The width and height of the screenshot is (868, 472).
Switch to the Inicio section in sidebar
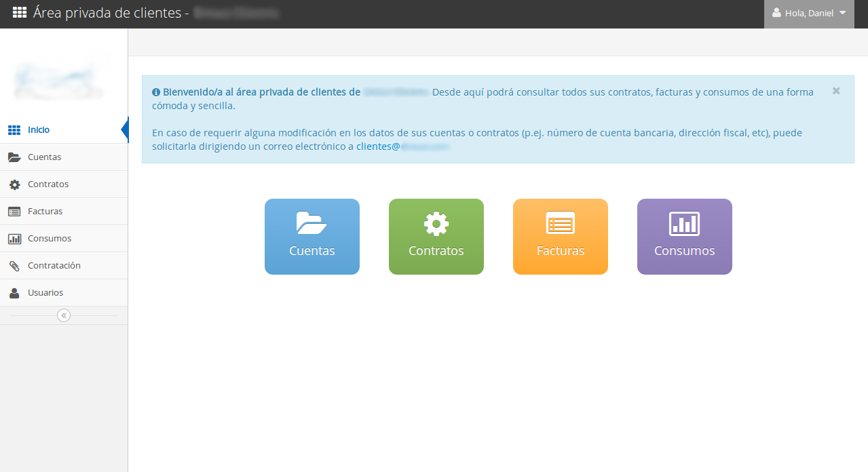39,130
